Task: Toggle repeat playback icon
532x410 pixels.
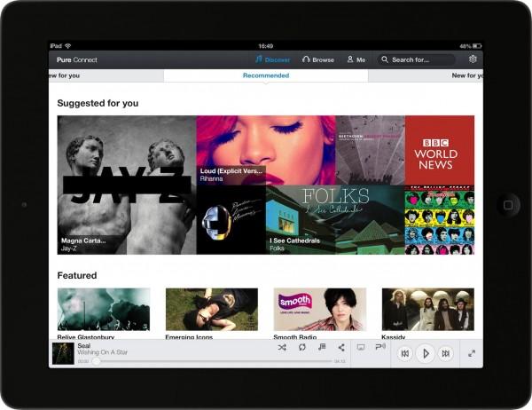Action: point(302,347)
